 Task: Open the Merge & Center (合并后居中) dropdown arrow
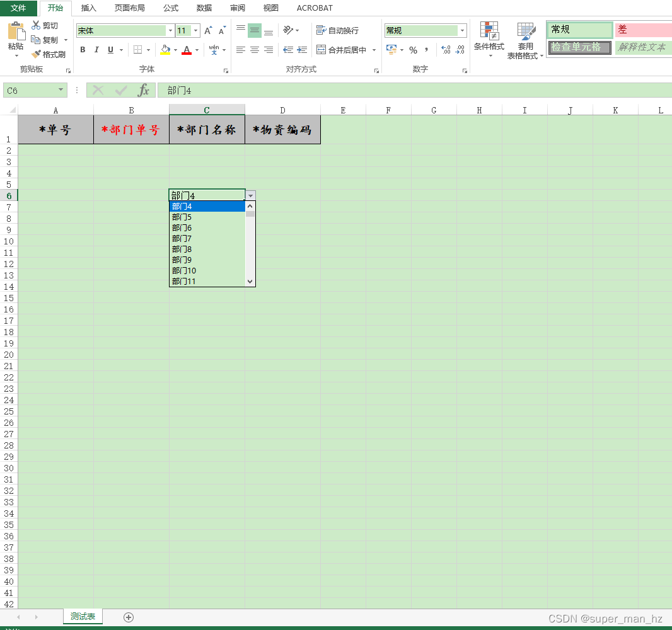pos(374,50)
